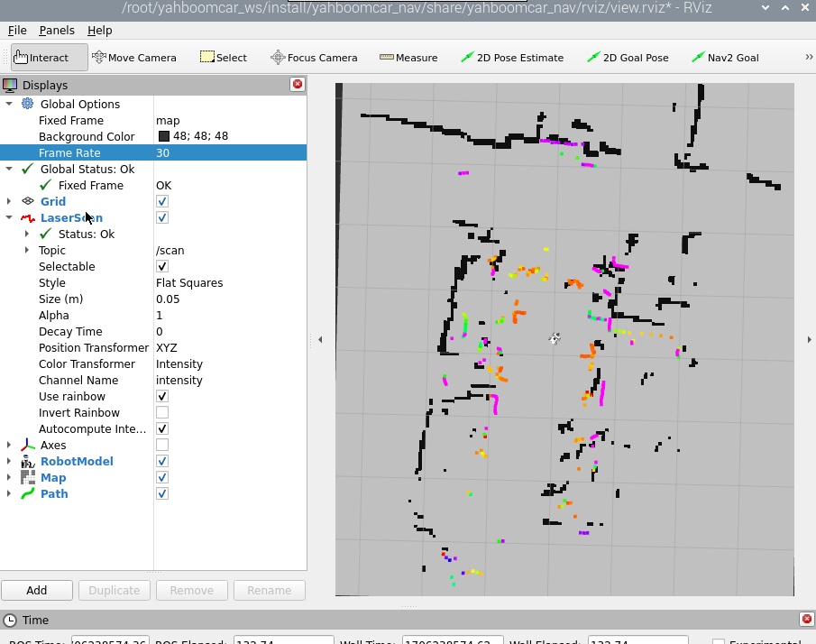Toggle the Path display checkbox
The image size is (816, 644).
coord(161,493)
